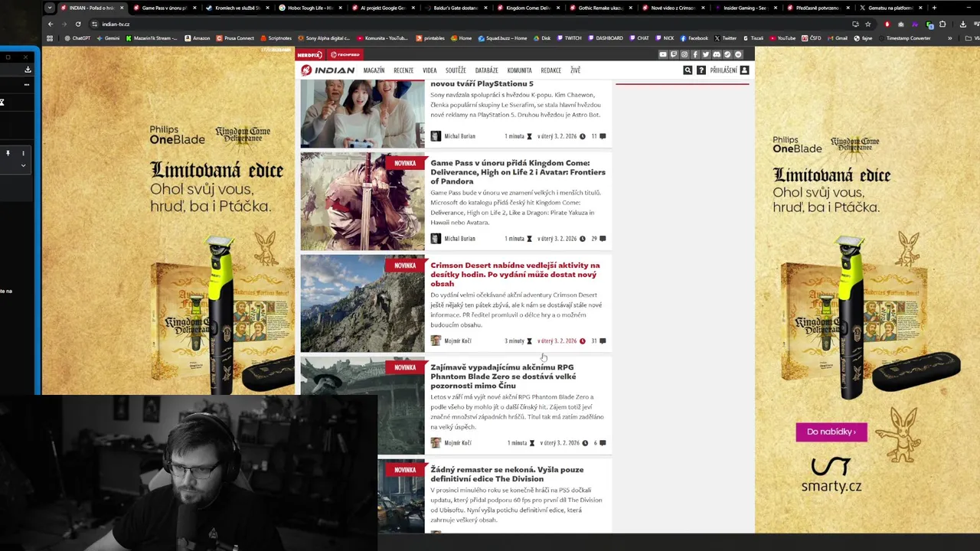
Task: Open the Prusa Connect bookmark
Action: 235,38
